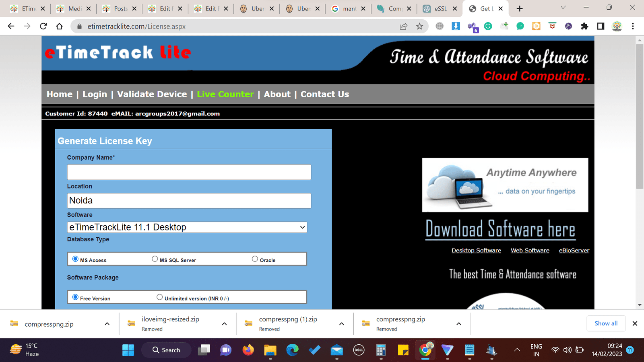Expand options for compresspng.zip first download
The height and width of the screenshot is (362, 644).
107,324
